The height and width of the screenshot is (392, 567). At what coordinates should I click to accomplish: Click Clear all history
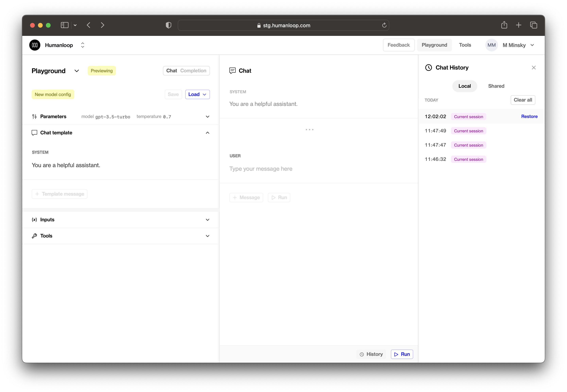pyautogui.click(x=523, y=100)
